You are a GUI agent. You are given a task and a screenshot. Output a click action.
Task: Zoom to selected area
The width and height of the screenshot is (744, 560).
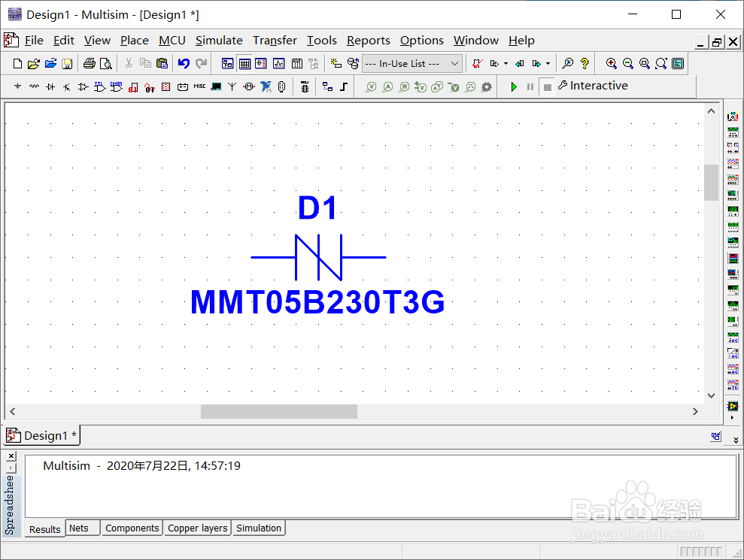(645, 64)
